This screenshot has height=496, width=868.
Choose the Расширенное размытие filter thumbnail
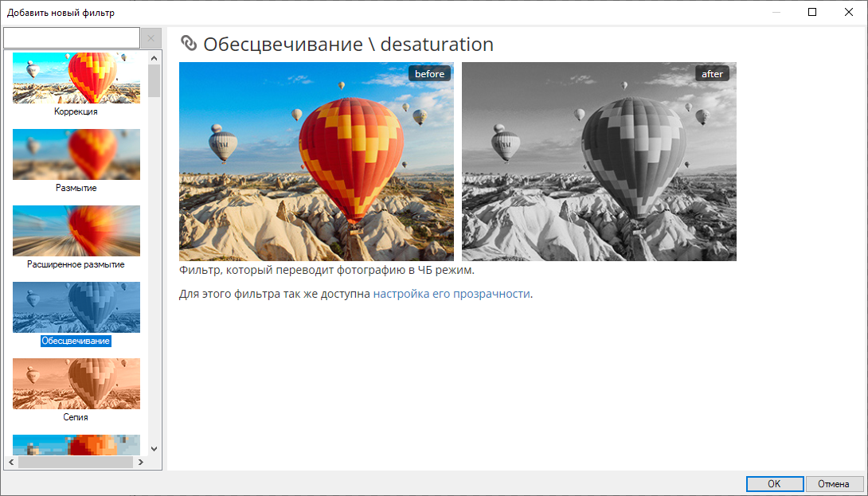76,231
